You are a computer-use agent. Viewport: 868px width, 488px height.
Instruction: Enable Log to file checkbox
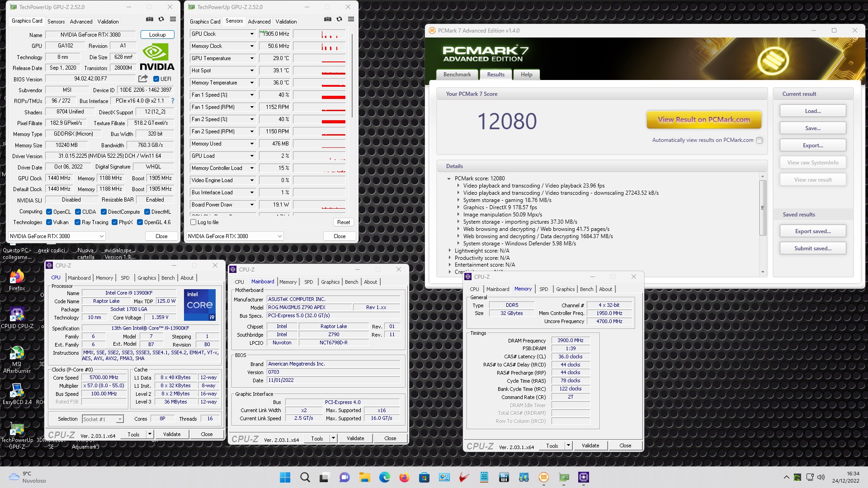pos(193,222)
